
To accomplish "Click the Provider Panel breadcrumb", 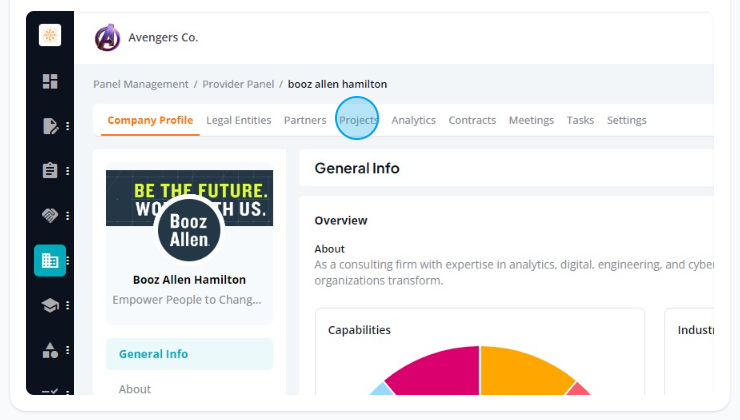I will point(238,84).
